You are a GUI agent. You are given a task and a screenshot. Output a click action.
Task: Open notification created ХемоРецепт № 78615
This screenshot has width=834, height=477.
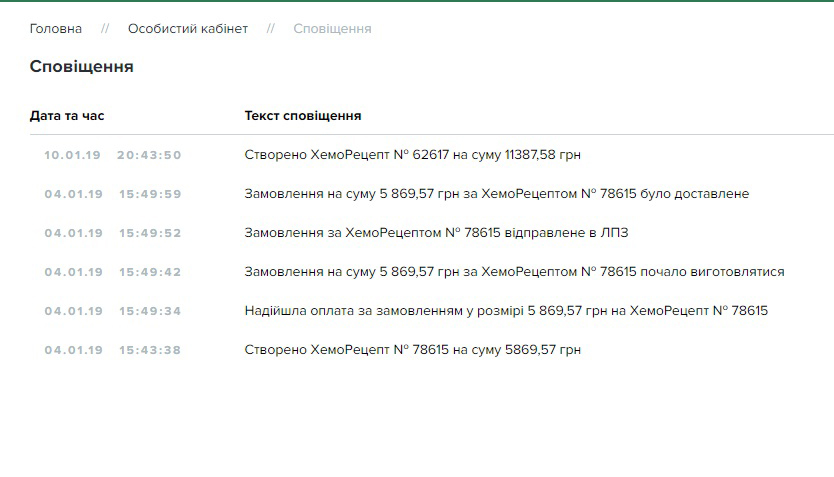coord(412,350)
